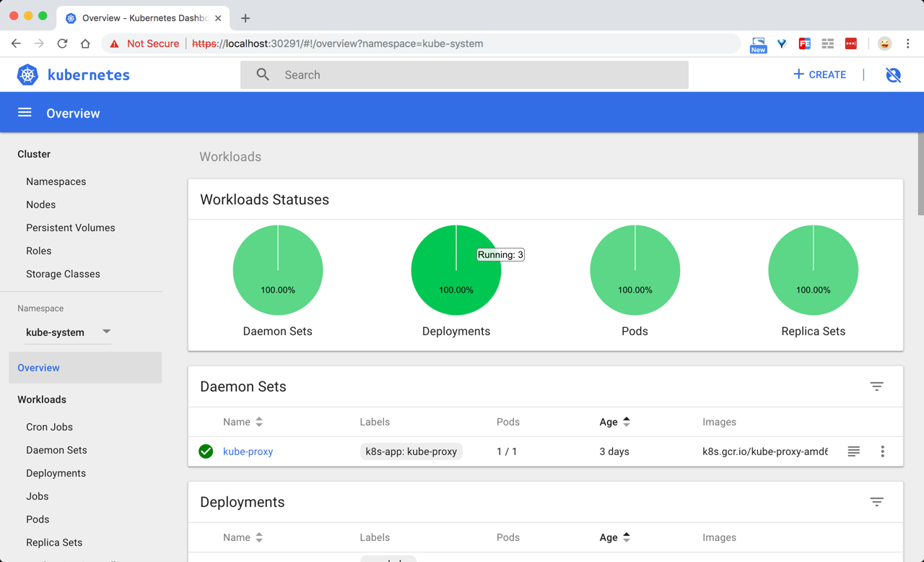Click the plus CREATE button

[x=819, y=74]
